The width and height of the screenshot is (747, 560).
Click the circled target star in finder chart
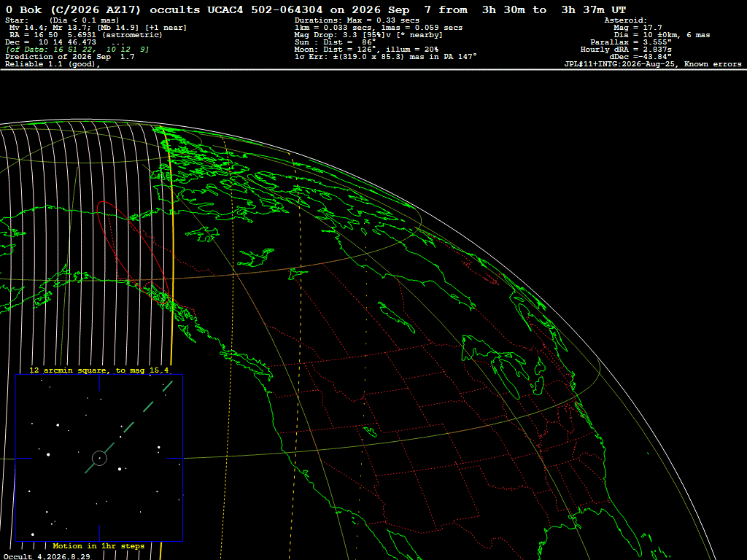99,458
